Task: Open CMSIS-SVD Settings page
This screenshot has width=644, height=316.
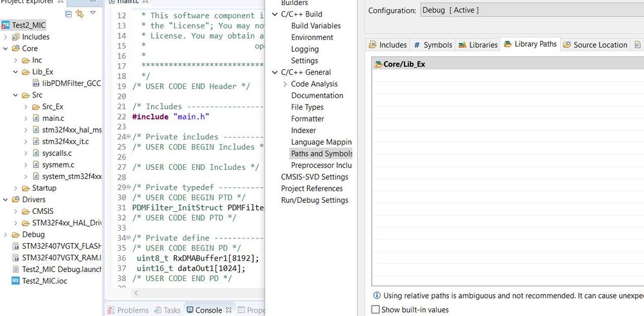Action: (315, 177)
